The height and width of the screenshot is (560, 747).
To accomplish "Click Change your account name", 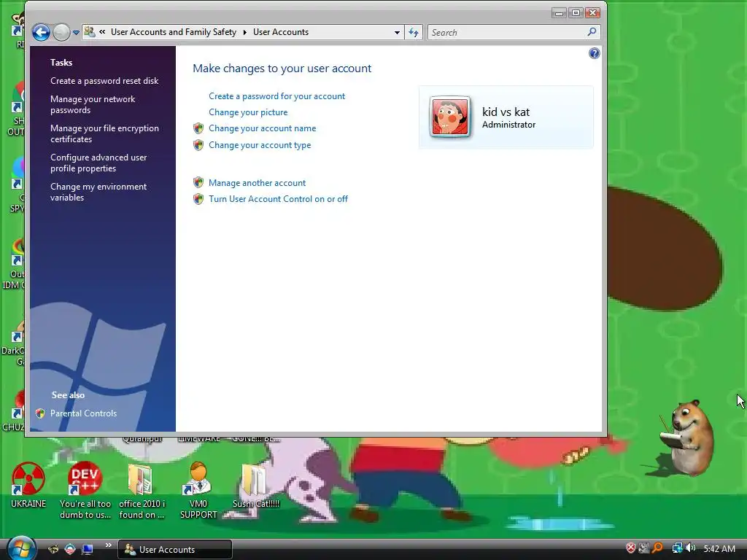I will tap(262, 128).
